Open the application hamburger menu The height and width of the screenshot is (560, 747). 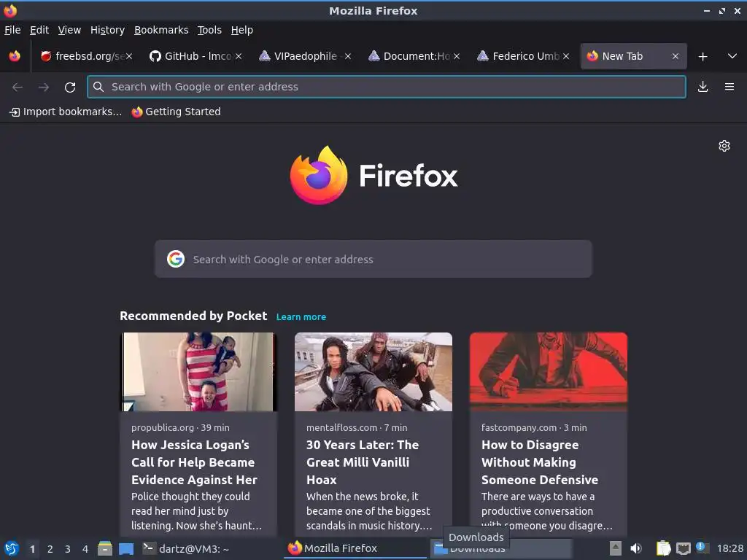click(x=729, y=87)
